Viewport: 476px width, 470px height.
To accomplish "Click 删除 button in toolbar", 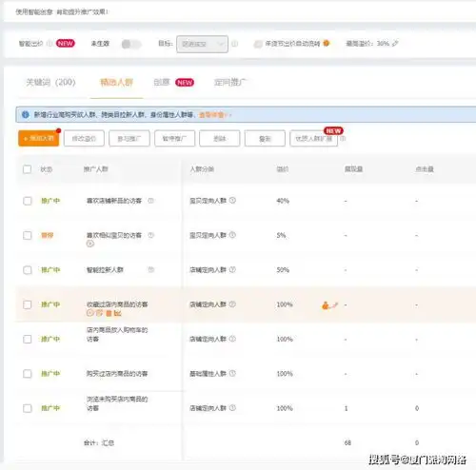I will [x=220, y=138].
